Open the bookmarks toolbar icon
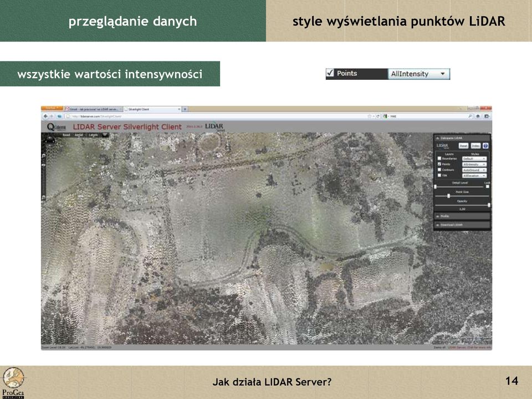The width and height of the screenshot is (532, 399). tap(487, 116)
